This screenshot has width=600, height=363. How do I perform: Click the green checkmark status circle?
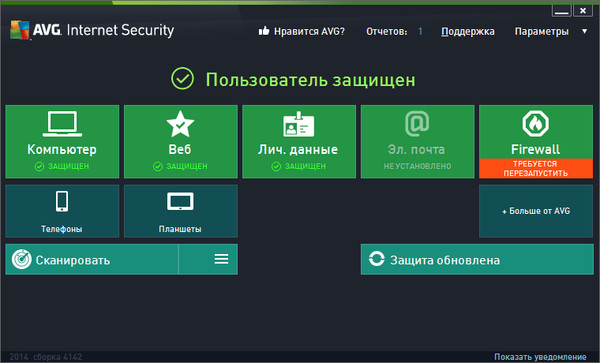pyautogui.click(x=183, y=78)
